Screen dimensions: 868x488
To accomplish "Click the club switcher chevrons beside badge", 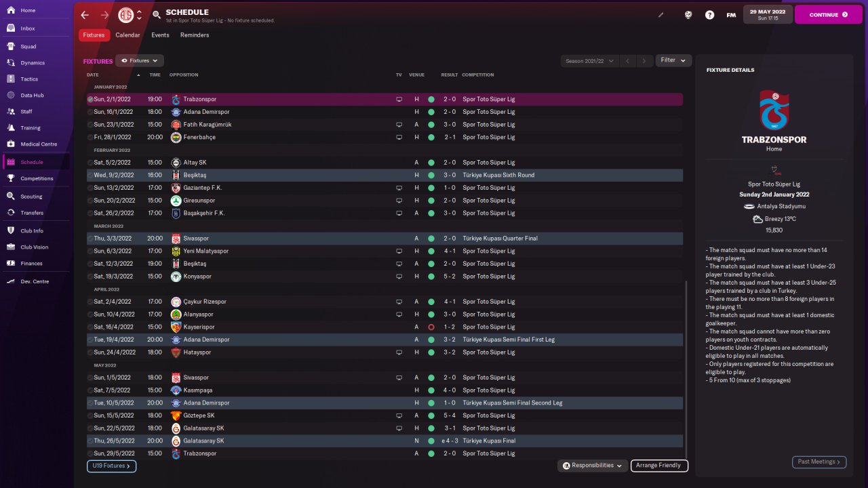I will click(x=139, y=15).
